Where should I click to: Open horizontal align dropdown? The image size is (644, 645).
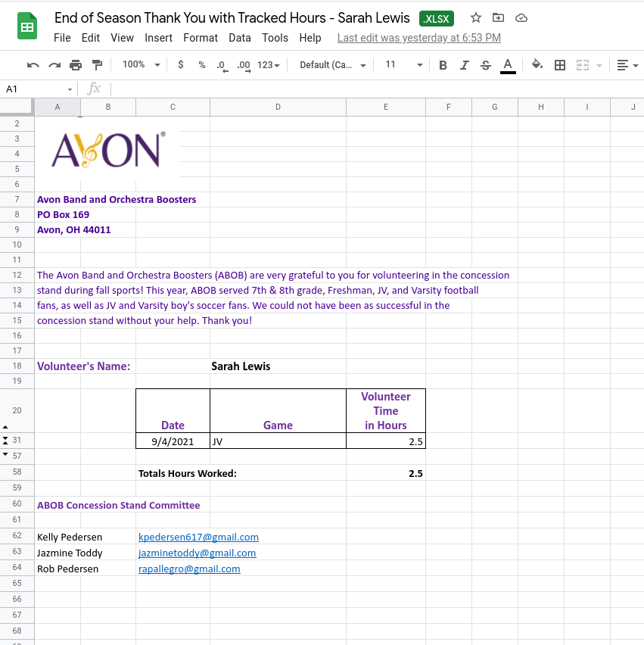627,65
